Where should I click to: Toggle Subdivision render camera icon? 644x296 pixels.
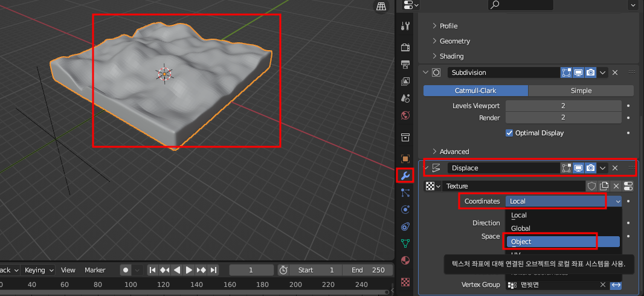(591, 72)
